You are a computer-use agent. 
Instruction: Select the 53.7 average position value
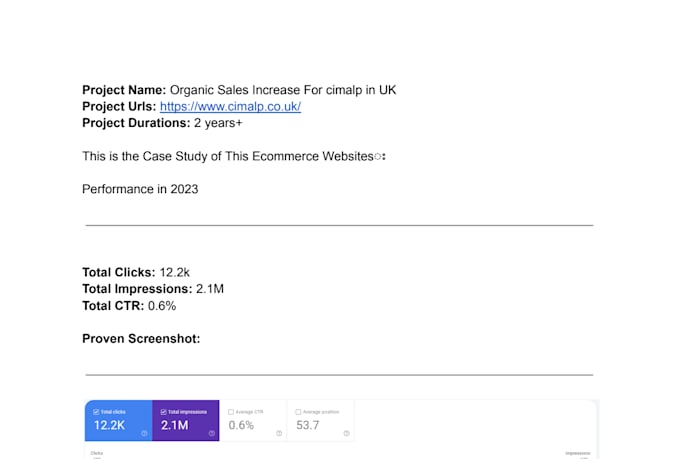[307, 425]
